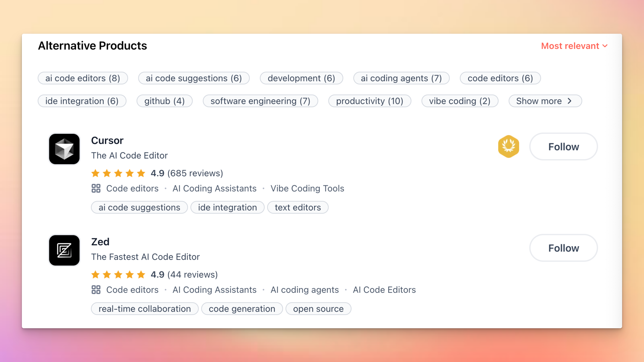This screenshot has width=644, height=362.
Task: Open AI Code Editors category under Zed
Action: (384, 290)
